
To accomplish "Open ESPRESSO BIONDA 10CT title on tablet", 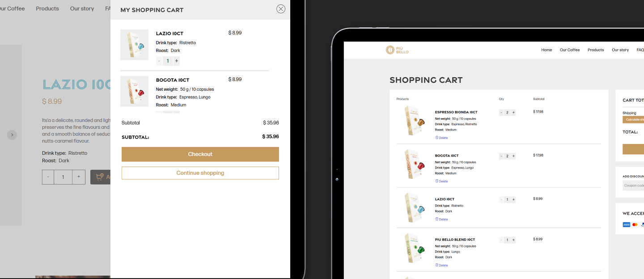I will (x=456, y=112).
